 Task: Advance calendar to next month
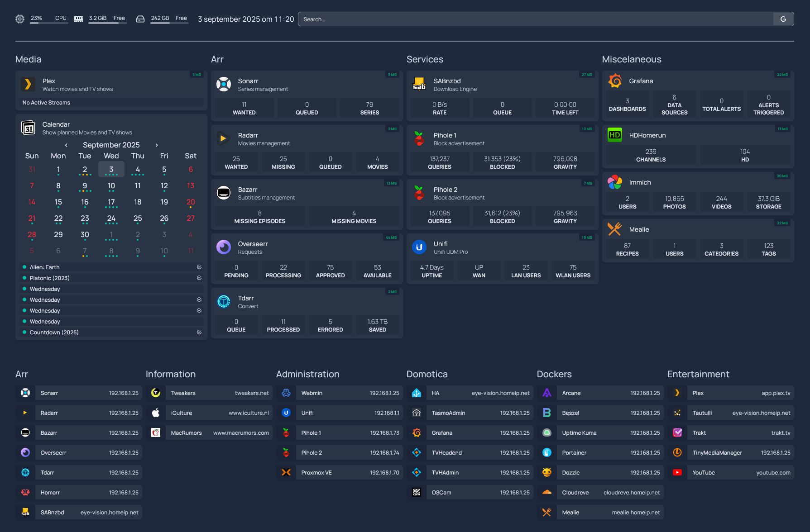point(157,145)
